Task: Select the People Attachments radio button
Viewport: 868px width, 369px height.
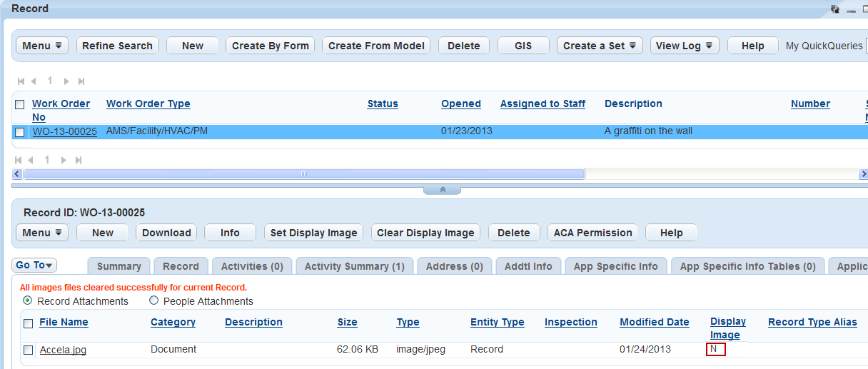Action: pyautogui.click(x=153, y=301)
